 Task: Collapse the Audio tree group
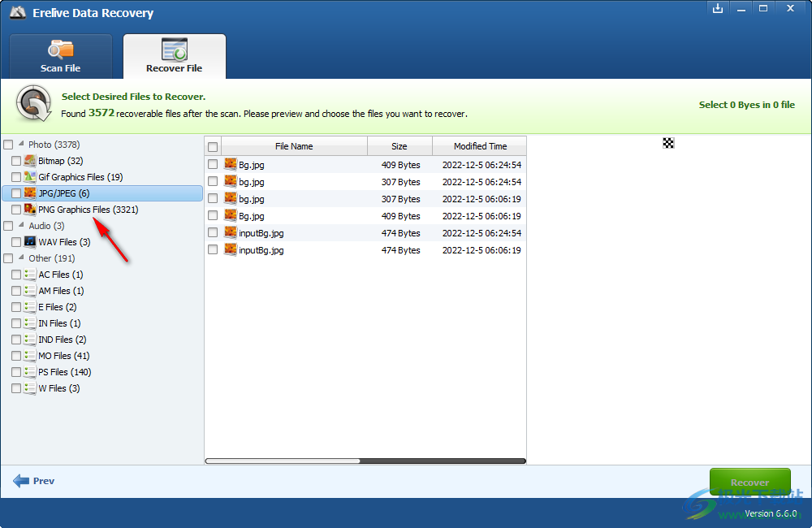coord(21,224)
